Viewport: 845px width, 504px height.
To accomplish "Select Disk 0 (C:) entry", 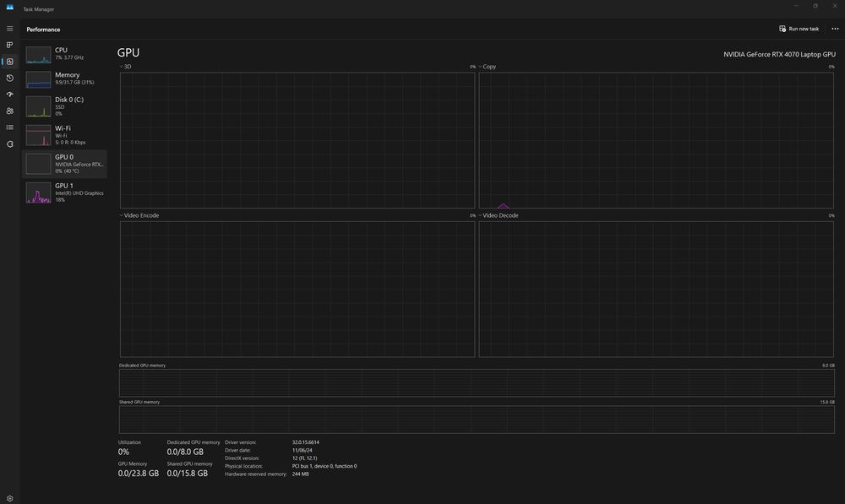I will [x=64, y=106].
